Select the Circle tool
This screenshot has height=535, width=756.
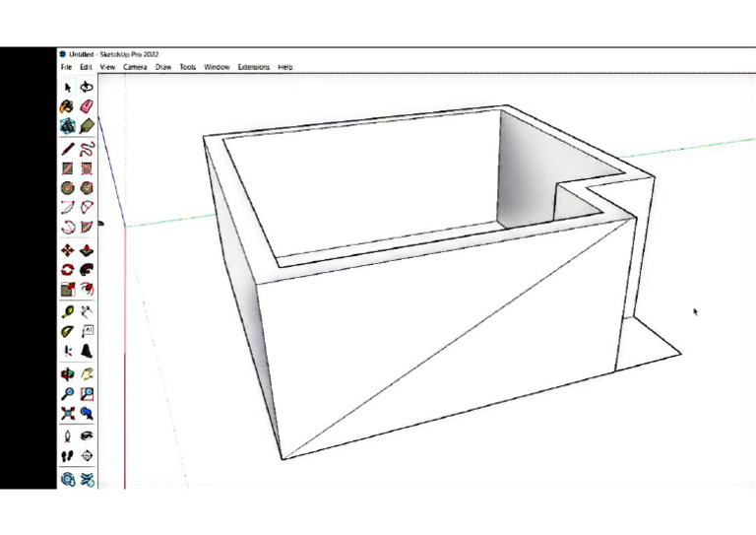click(68, 187)
